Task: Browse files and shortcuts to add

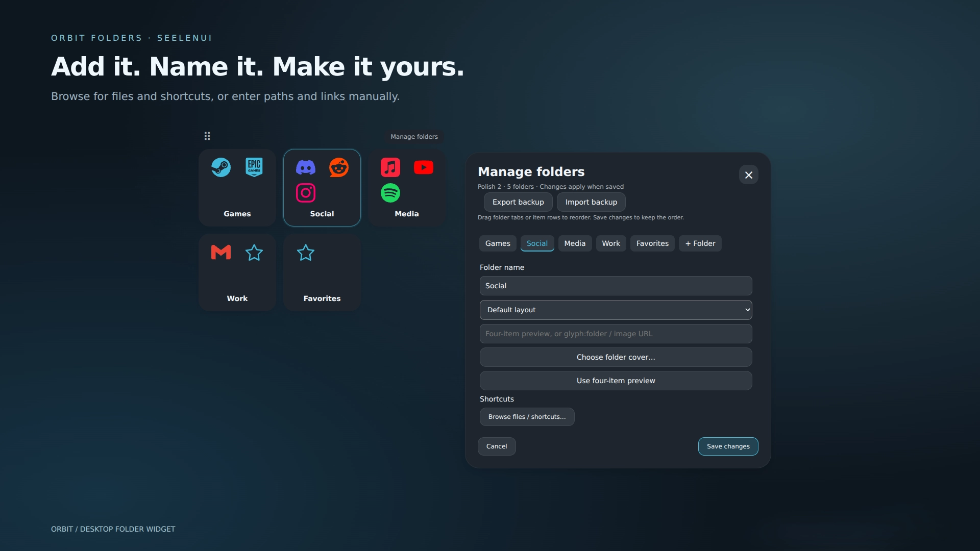Action: 527,417
